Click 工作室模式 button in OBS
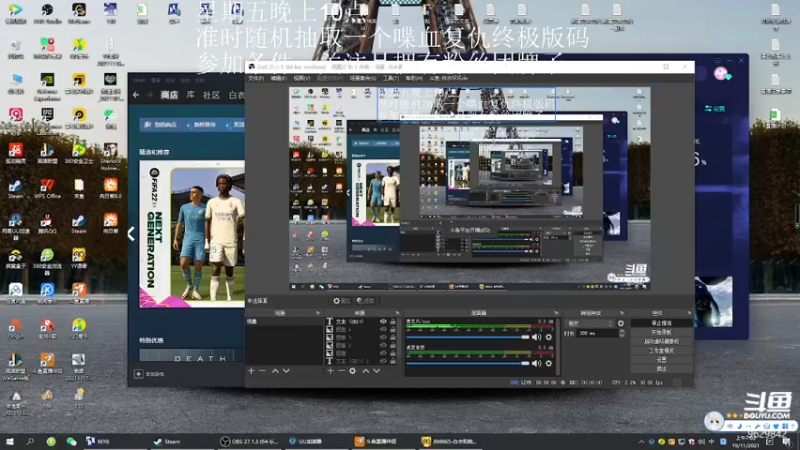Viewport: 800px width, 450px height. pos(662,351)
